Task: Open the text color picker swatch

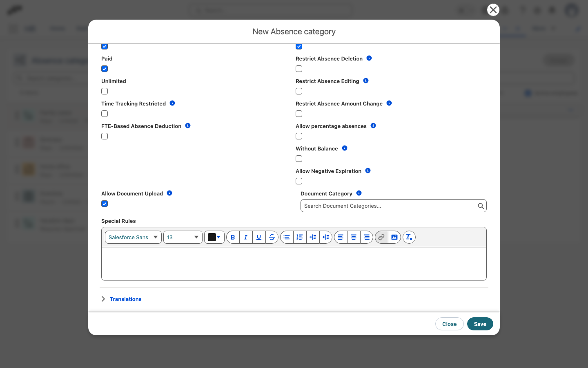Action: point(214,237)
